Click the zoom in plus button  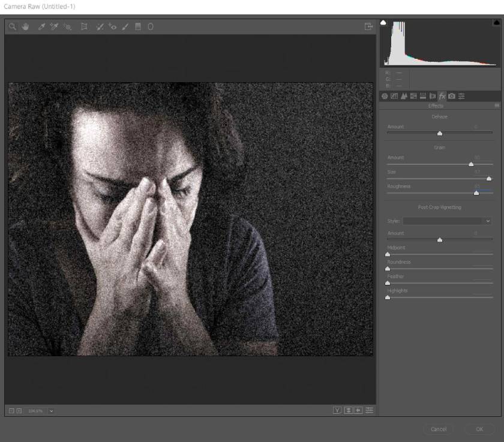click(19, 411)
